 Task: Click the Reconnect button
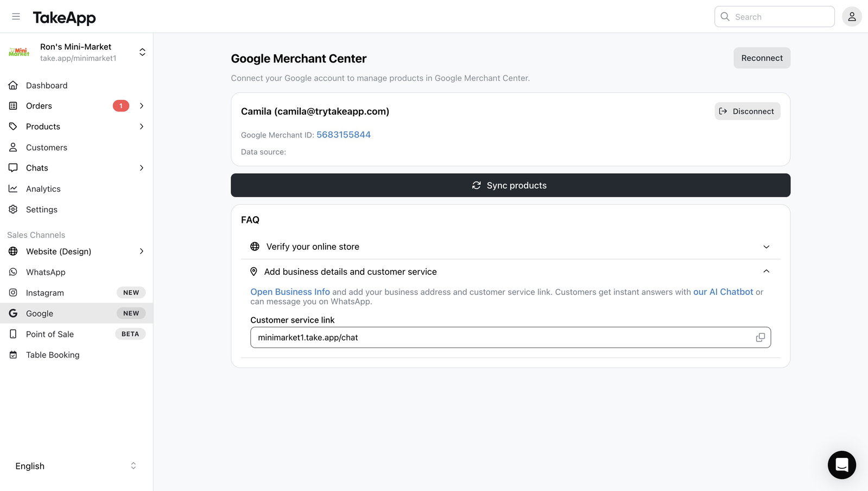pyautogui.click(x=762, y=58)
